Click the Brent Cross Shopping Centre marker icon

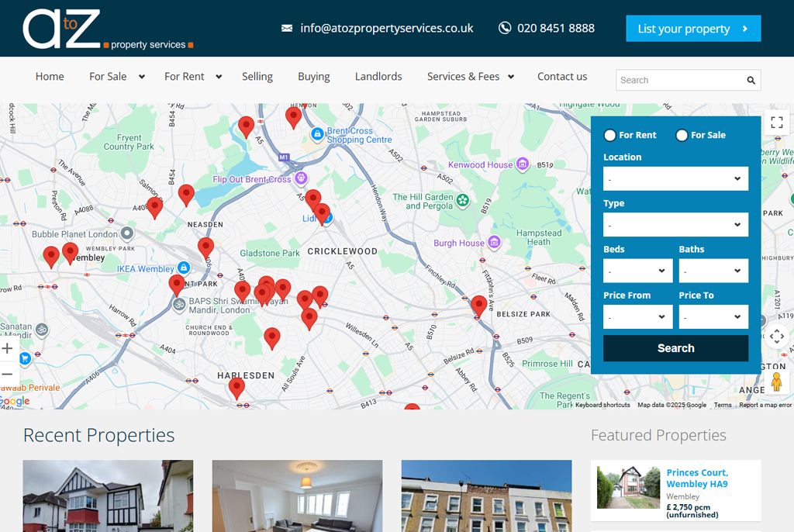317,134
